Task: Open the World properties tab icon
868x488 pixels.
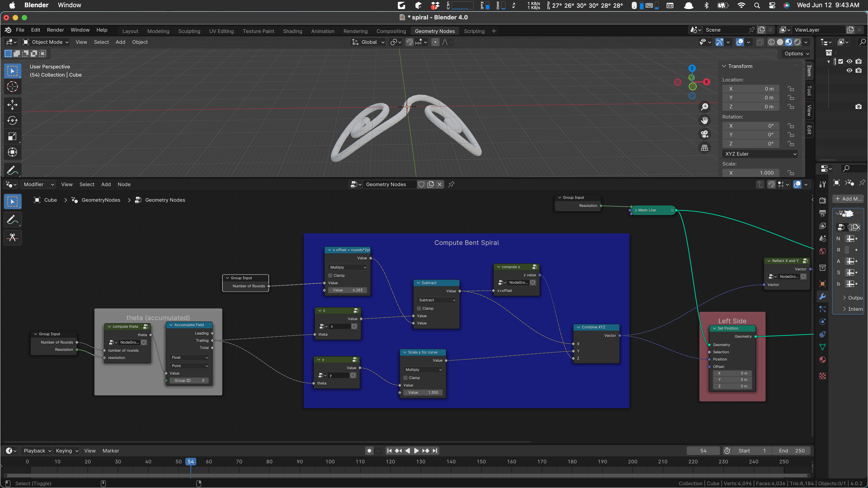Action: pyautogui.click(x=823, y=251)
